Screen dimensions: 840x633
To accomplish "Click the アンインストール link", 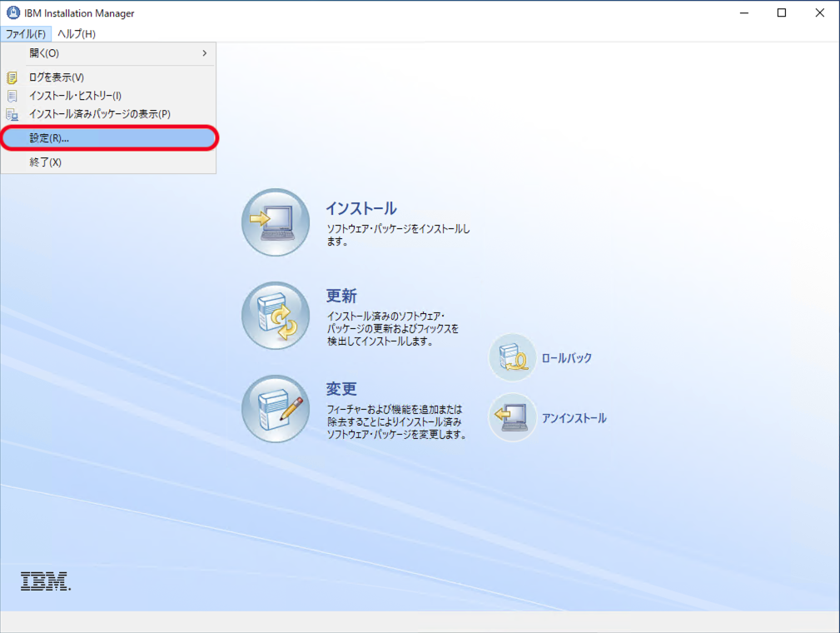I will click(574, 418).
